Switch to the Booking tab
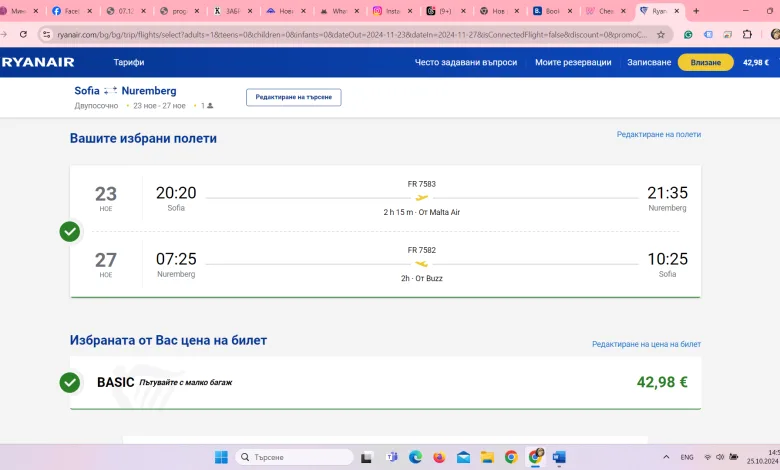The image size is (780, 470). coord(553,10)
